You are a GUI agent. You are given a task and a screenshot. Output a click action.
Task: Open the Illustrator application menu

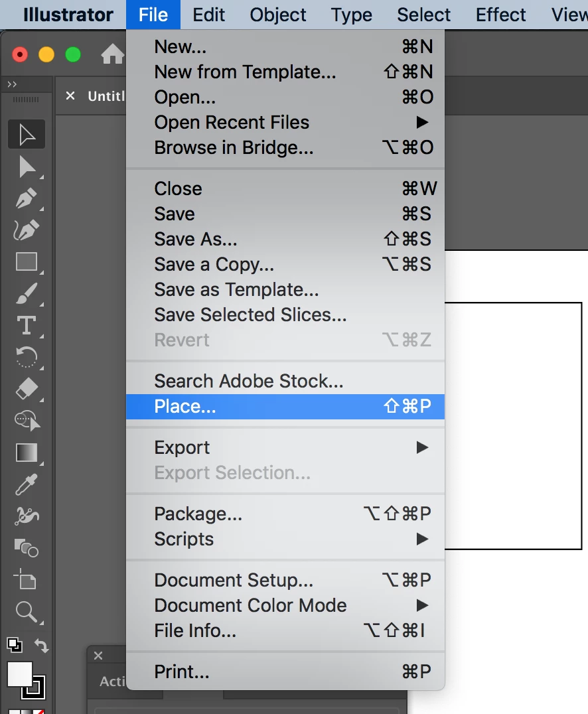pyautogui.click(x=68, y=15)
